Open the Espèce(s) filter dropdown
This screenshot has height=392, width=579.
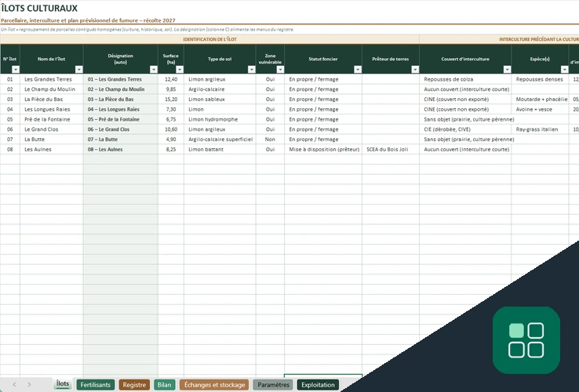click(x=564, y=70)
